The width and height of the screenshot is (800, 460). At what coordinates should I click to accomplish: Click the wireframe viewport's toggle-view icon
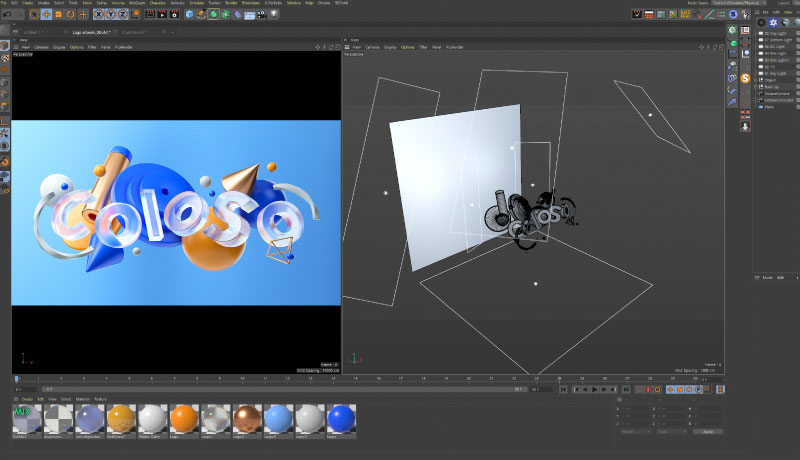(721, 47)
